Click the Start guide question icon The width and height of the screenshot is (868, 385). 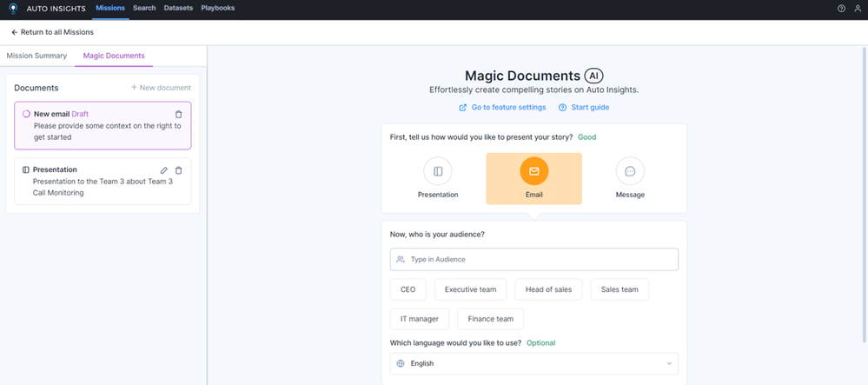tap(562, 108)
